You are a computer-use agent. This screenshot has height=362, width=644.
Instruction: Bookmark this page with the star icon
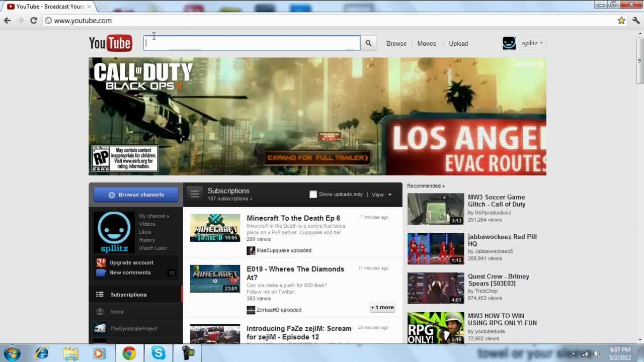pos(621,21)
